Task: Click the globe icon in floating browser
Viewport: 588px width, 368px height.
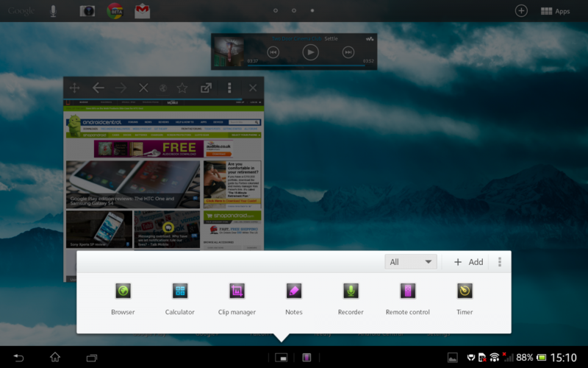Action: click(x=163, y=88)
